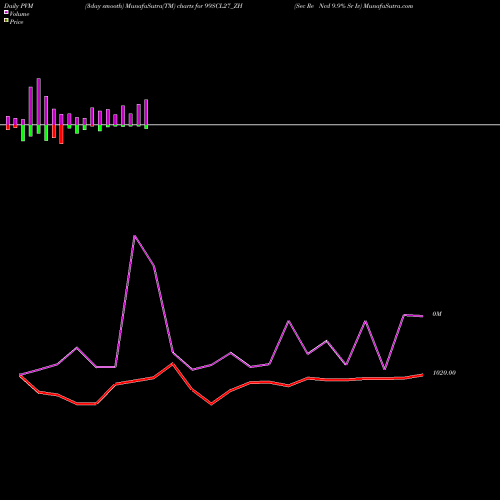Click the highest peak of the magenta volume line

click(134, 236)
